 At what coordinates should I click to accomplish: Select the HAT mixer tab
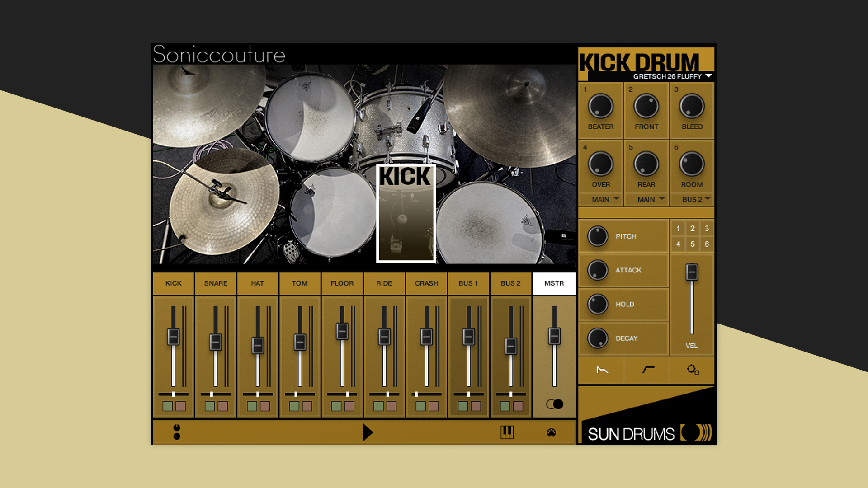258,283
